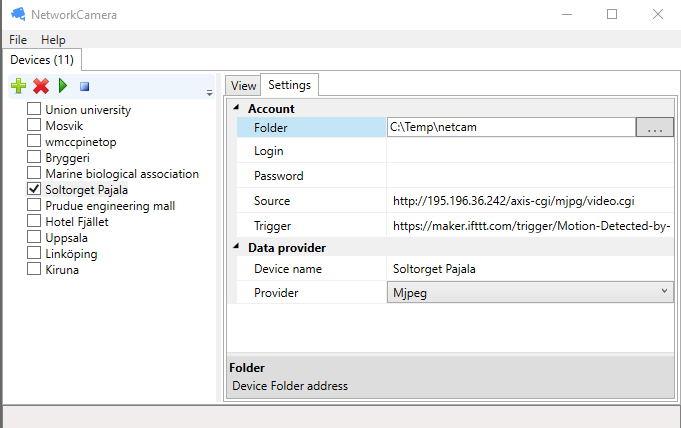
Task: Open the File menu
Action: point(18,40)
